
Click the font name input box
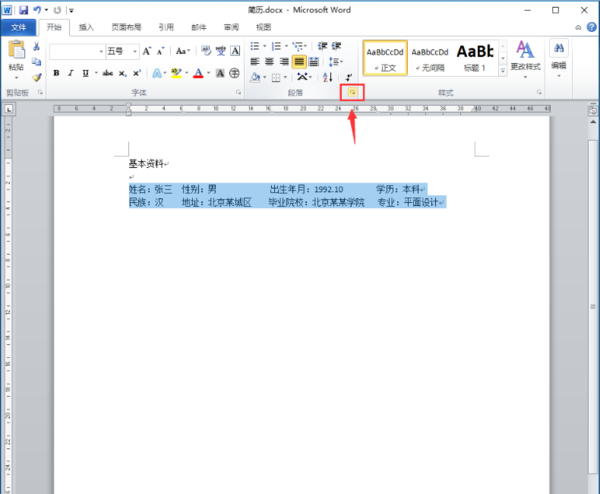74,52
